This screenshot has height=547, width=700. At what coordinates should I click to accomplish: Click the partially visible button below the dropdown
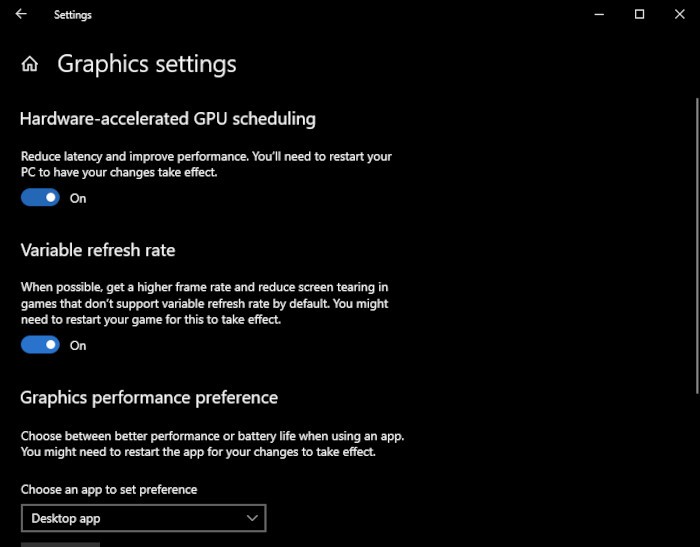tap(60, 544)
